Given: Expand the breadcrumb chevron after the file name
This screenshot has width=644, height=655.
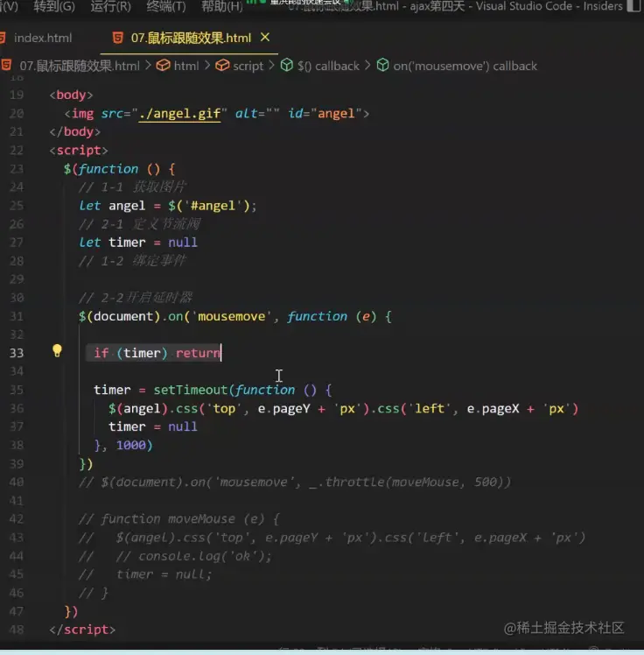Looking at the screenshot, I should (x=148, y=66).
